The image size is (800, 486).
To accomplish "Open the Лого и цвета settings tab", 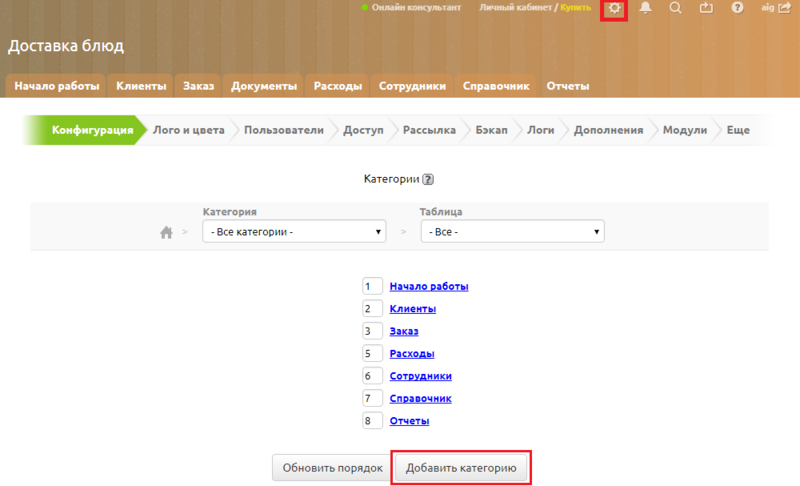I will pyautogui.click(x=188, y=130).
